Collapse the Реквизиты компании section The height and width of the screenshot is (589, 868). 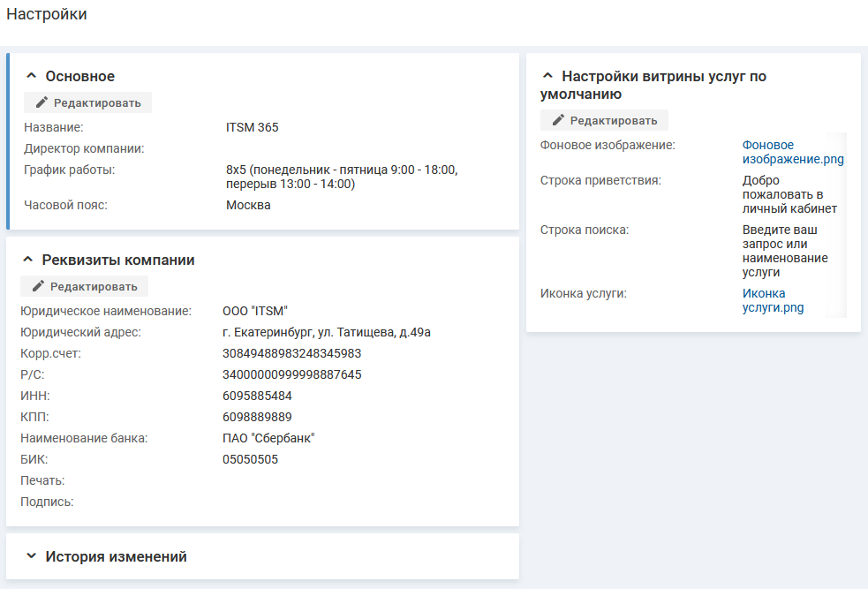pos(28,261)
